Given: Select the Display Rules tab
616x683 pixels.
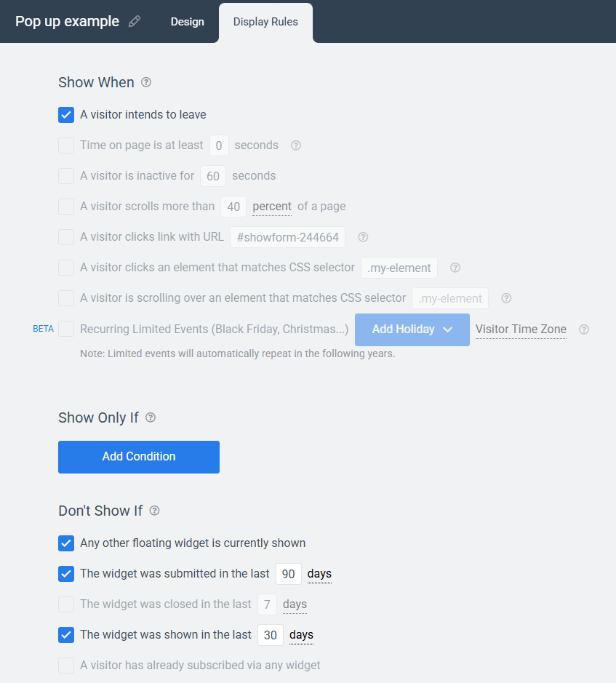Looking at the screenshot, I should point(265,22).
